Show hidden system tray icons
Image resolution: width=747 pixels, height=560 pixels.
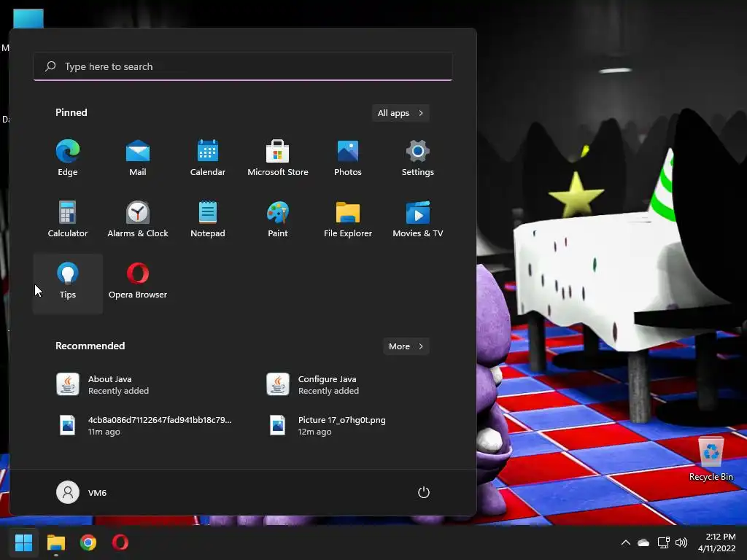pyautogui.click(x=626, y=542)
